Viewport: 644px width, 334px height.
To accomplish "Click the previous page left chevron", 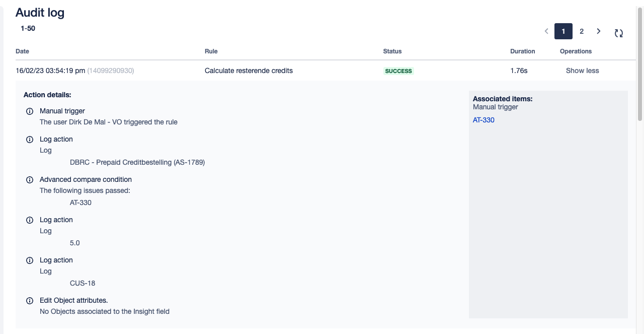I will point(546,31).
